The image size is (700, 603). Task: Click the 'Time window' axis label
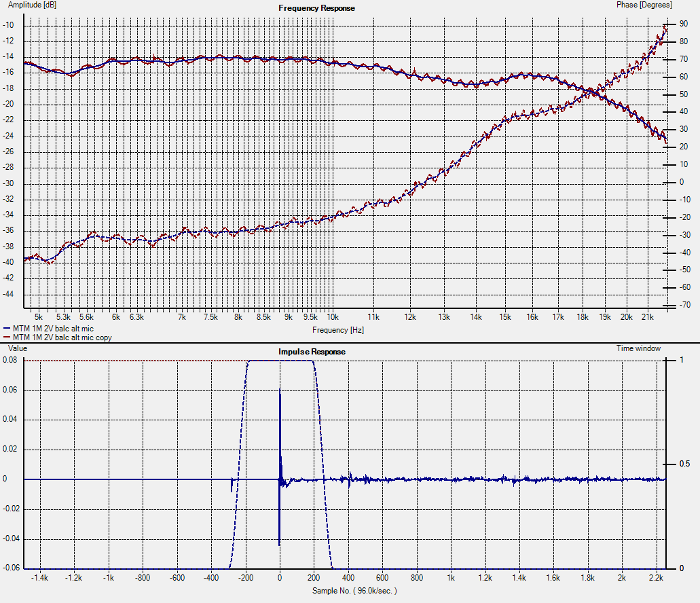pyautogui.click(x=638, y=348)
